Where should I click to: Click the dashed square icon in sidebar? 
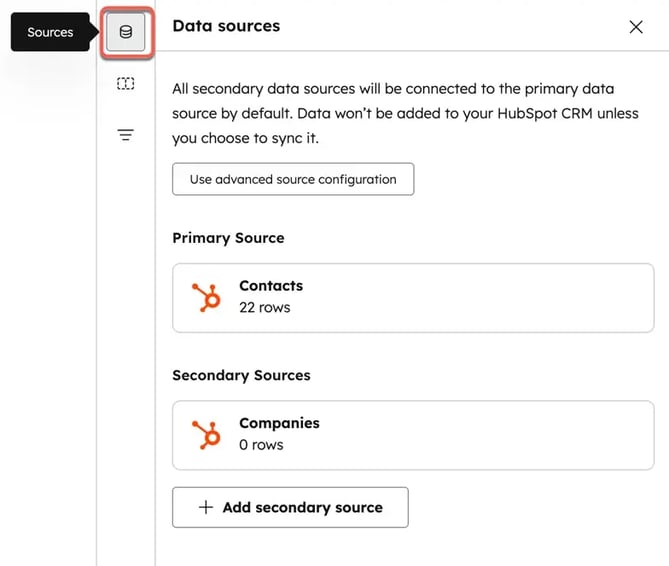[x=126, y=84]
